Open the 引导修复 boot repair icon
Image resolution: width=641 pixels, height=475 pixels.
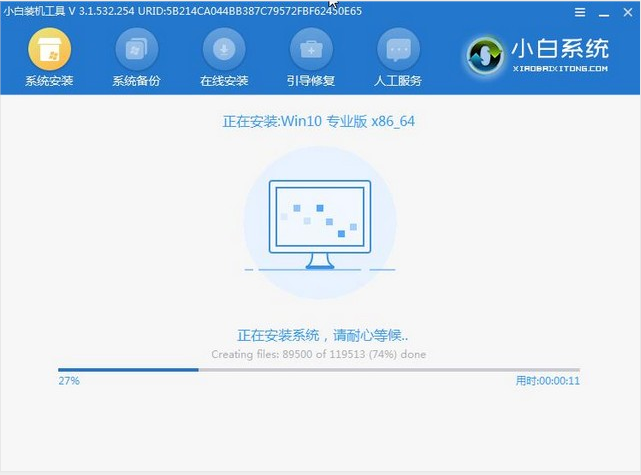click(311, 48)
